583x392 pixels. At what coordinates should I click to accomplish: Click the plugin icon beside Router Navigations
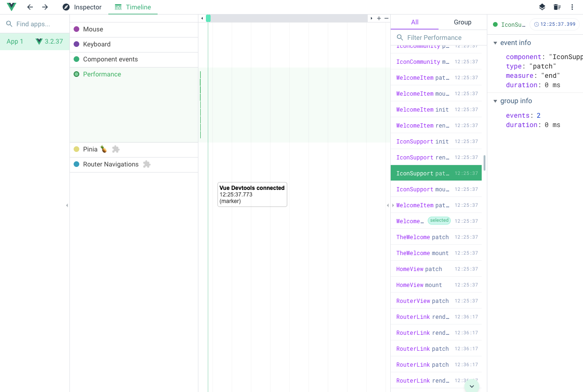147,164
